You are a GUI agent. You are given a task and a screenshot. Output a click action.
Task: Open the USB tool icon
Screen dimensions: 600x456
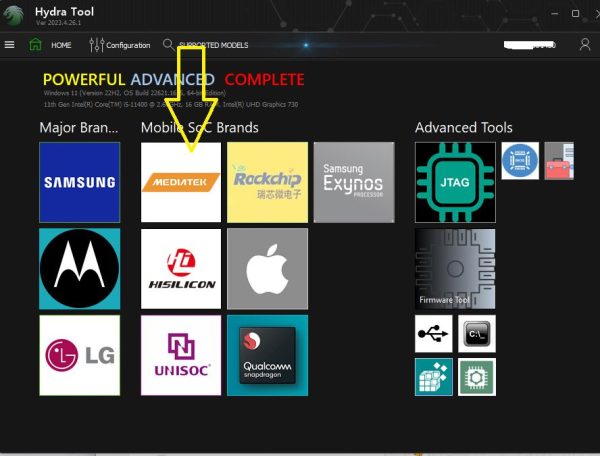tap(434, 334)
